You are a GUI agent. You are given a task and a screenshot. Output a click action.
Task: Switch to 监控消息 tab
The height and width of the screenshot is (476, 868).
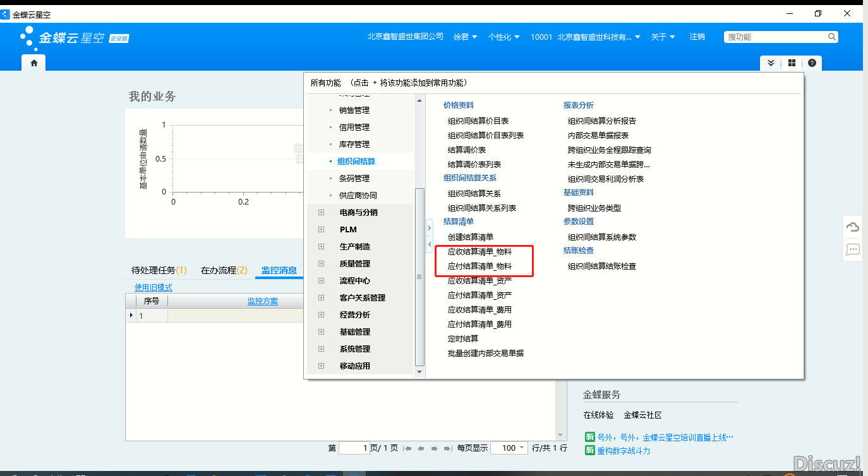pos(279,270)
